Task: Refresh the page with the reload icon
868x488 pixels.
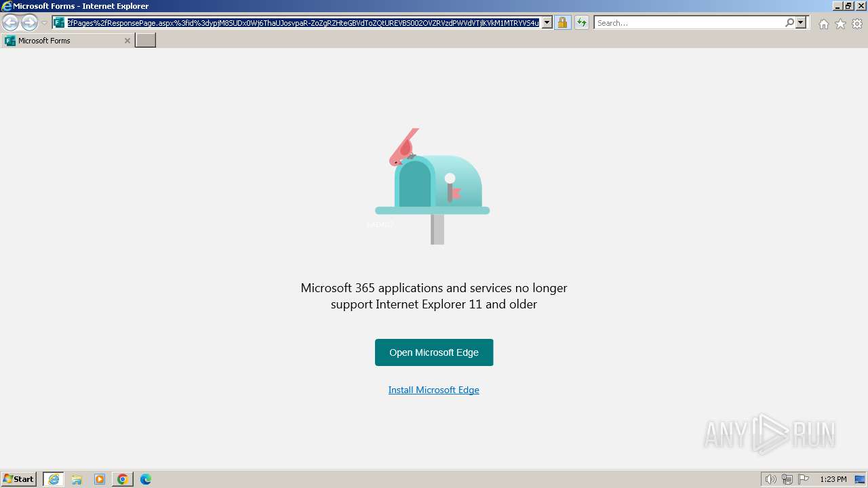Action: click(x=582, y=23)
